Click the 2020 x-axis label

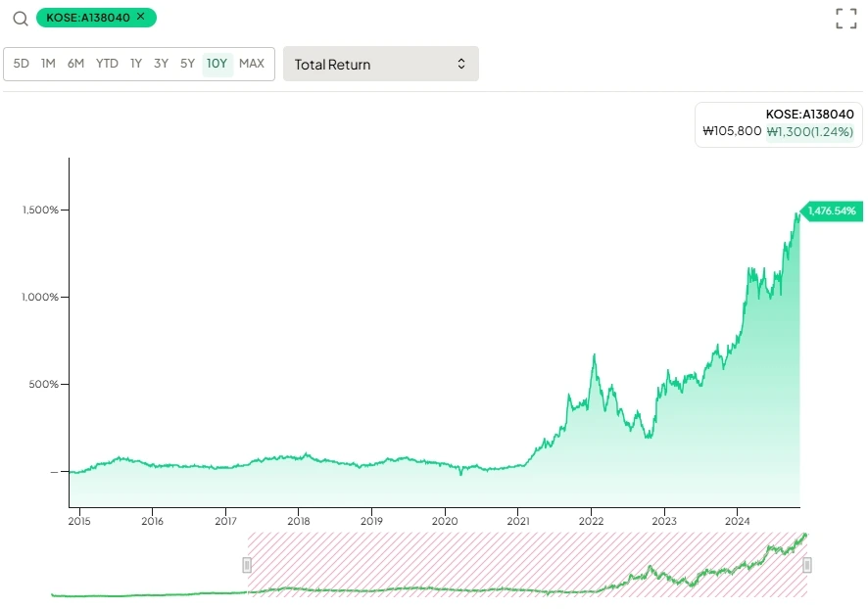pyautogui.click(x=445, y=521)
